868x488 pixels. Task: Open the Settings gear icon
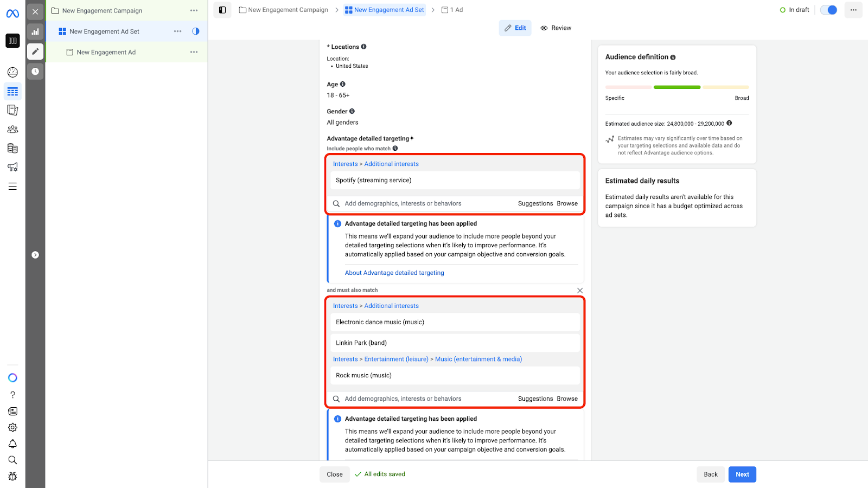tap(12, 427)
